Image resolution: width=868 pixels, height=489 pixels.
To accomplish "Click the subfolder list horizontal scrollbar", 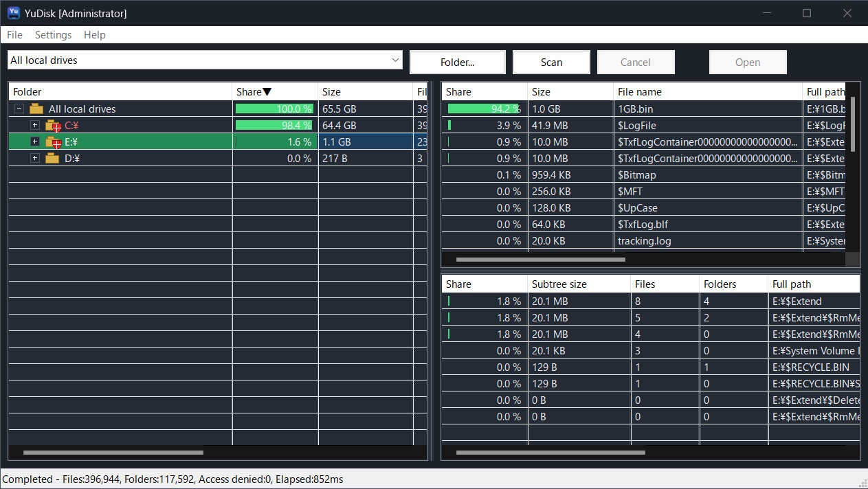I will 550,453.
